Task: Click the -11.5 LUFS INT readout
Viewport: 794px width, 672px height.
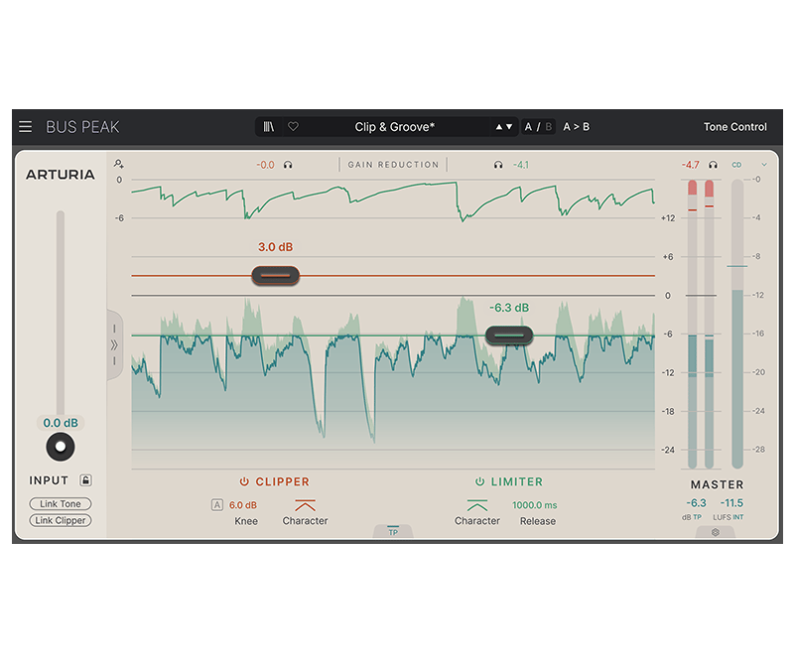Action: click(x=731, y=503)
